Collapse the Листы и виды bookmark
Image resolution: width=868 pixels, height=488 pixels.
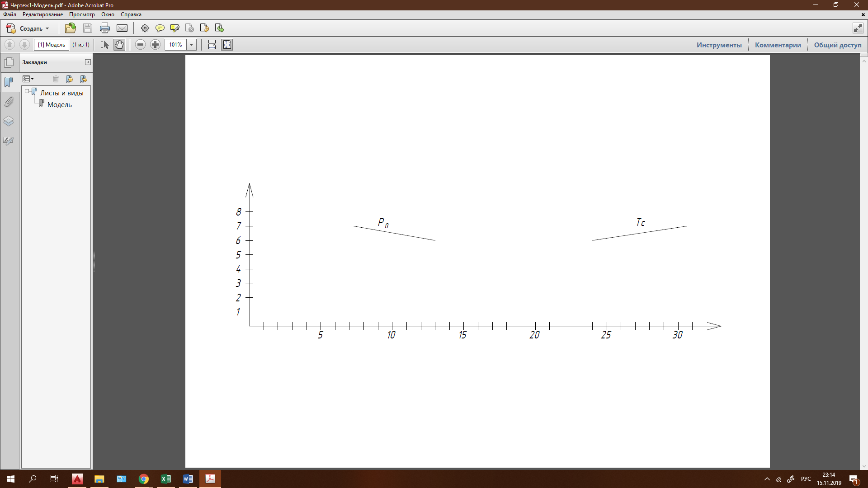[27, 91]
